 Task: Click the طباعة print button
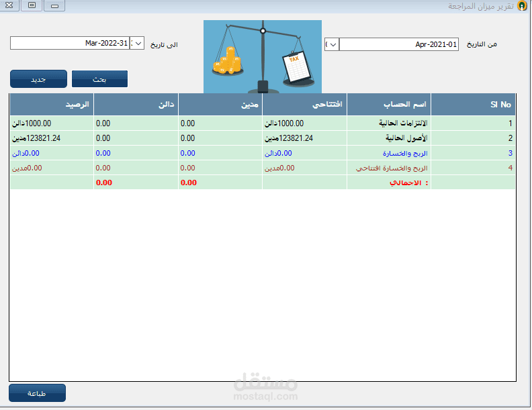click(x=38, y=393)
